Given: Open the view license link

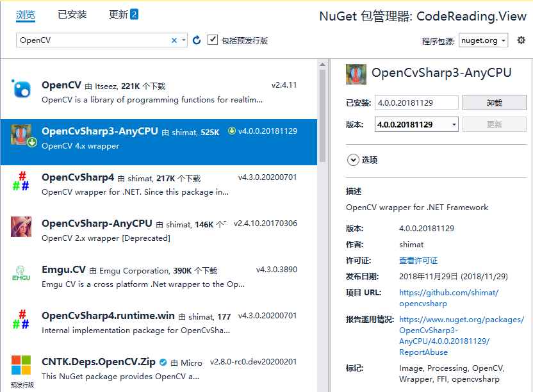Looking at the screenshot, I should point(418,261).
